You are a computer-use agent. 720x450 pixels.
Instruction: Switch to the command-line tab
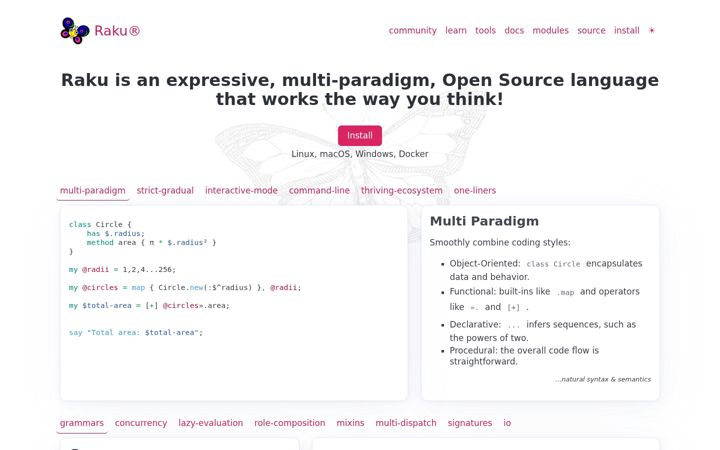click(319, 190)
